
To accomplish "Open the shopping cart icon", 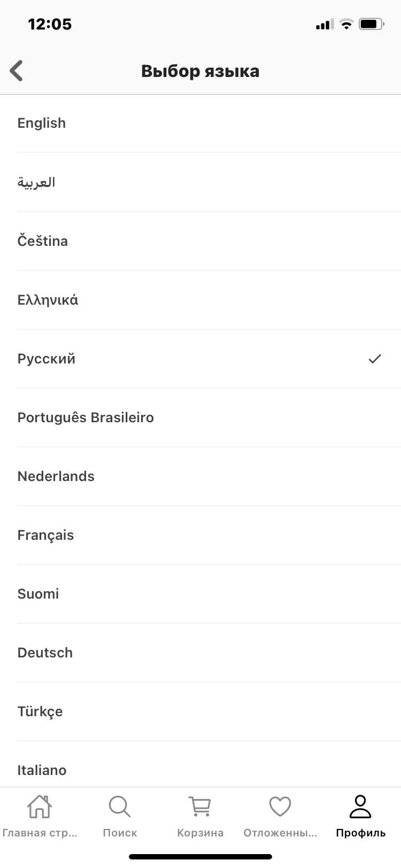I will (x=200, y=807).
